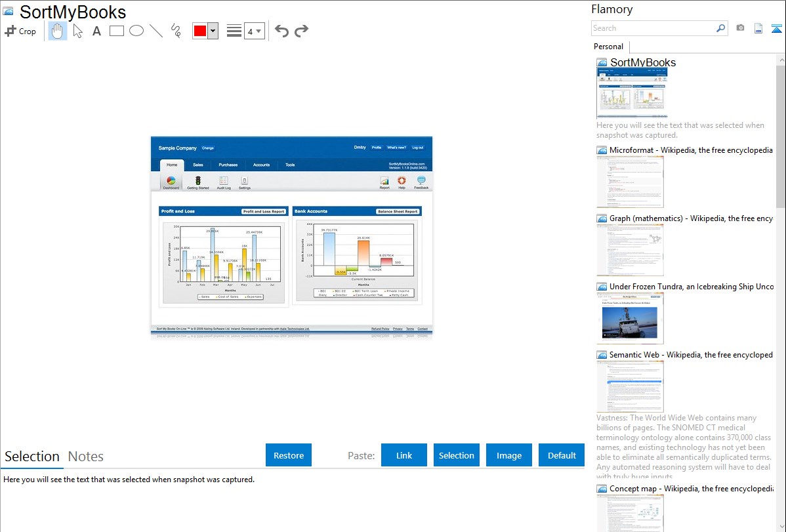Viewport: 786px width, 532px height.
Task: Click the document page icon
Action: click(x=758, y=28)
